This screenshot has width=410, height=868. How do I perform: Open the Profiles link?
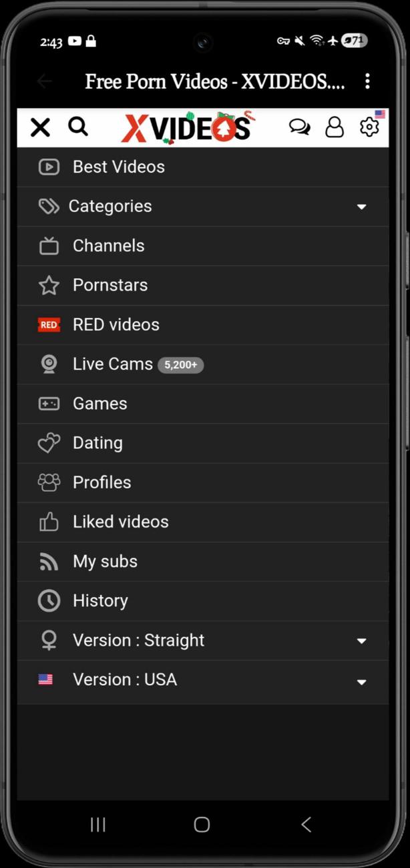[x=203, y=482]
